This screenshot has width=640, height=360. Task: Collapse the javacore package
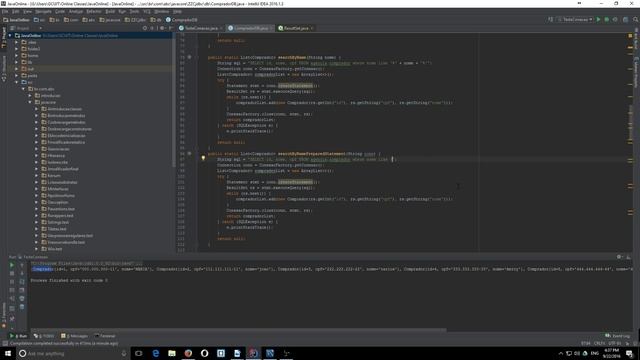[x=30, y=102]
